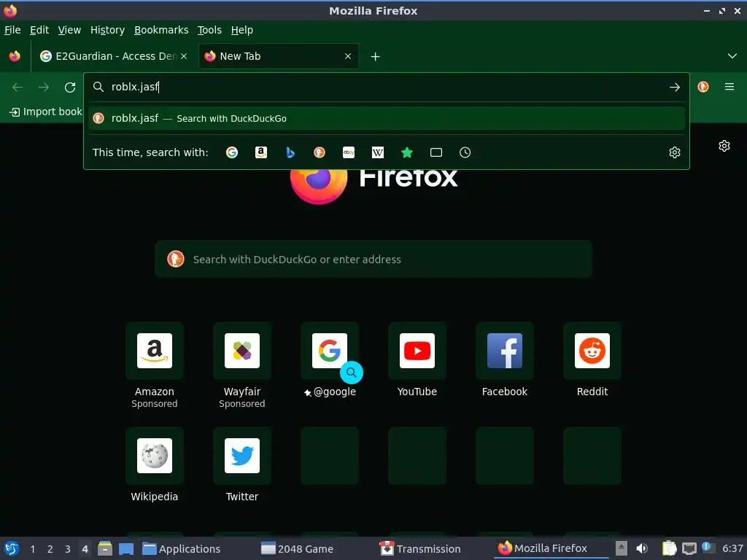Search this time with eBay
Image resolution: width=747 pixels, height=560 pixels.
pos(349,152)
